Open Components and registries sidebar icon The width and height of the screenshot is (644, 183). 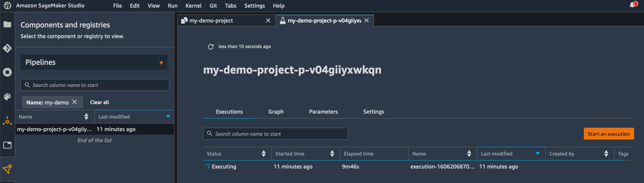[x=7, y=169]
